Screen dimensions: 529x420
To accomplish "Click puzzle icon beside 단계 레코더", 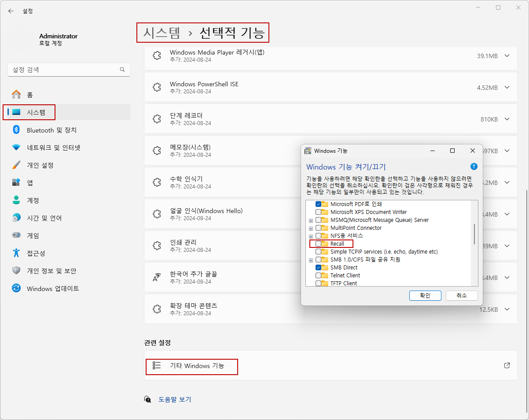I will click(156, 119).
